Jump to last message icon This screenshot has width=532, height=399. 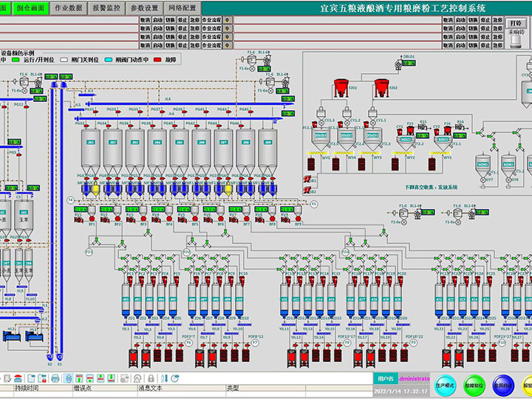point(112,378)
